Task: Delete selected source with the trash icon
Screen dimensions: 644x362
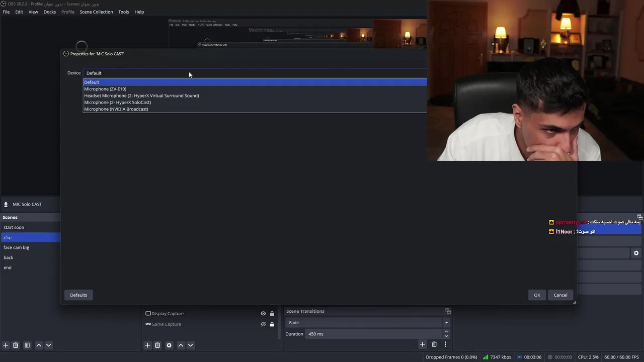Action: pos(157,345)
